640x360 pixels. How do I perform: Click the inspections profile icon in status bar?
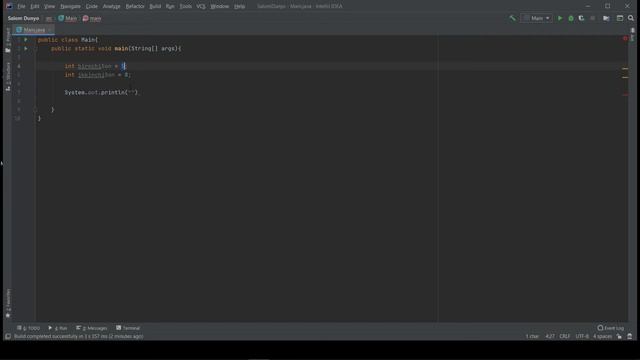630,337
